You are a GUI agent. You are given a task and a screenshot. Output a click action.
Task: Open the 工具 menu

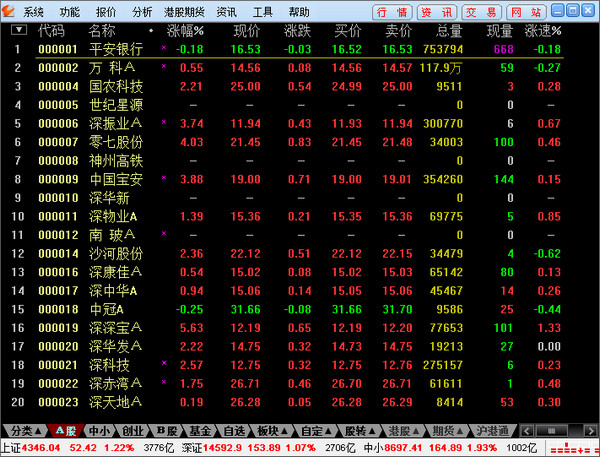[x=262, y=12]
